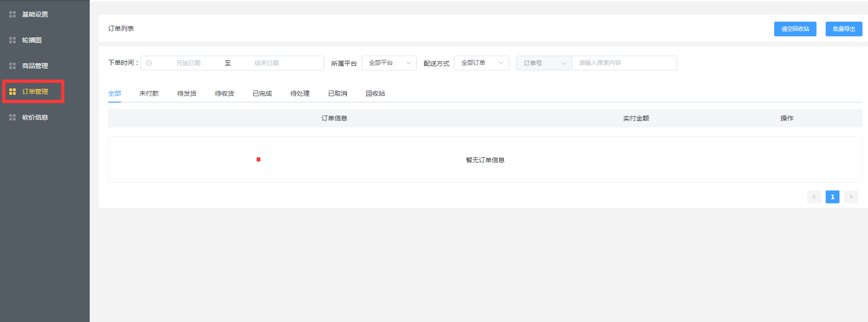
Task: Click the yellow grid icon beside 订单管理
Action: coord(12,92)
